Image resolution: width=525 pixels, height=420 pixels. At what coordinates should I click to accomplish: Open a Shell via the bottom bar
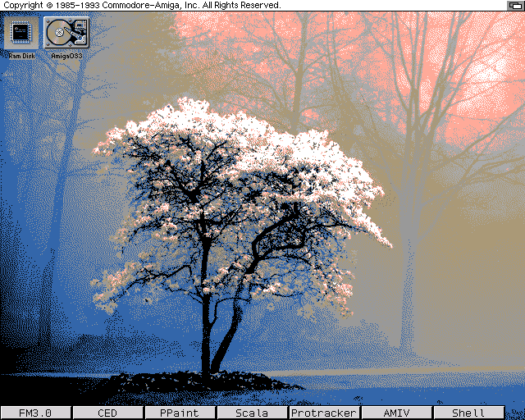tap(468, 413)
